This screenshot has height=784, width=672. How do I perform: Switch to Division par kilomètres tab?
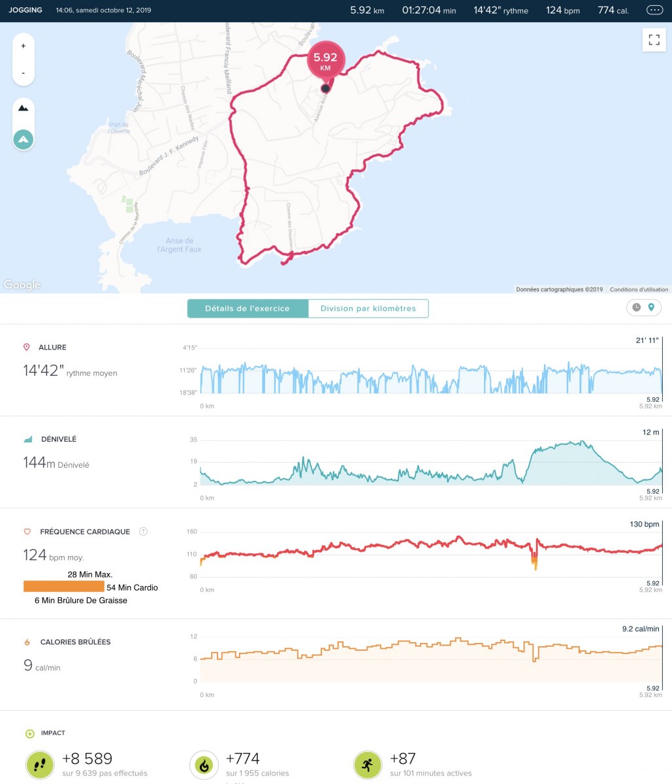pyautogui.click(x=368, y=308)
